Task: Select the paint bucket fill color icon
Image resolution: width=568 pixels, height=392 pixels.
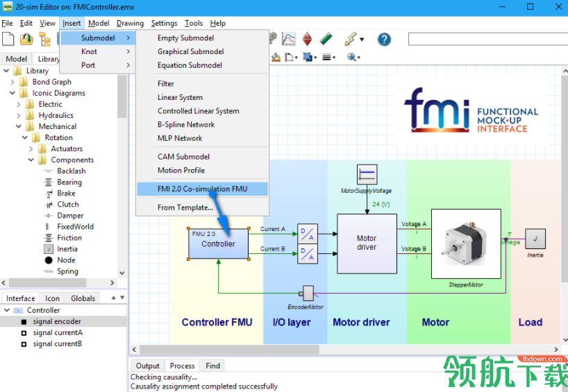Action: [276, 57]
